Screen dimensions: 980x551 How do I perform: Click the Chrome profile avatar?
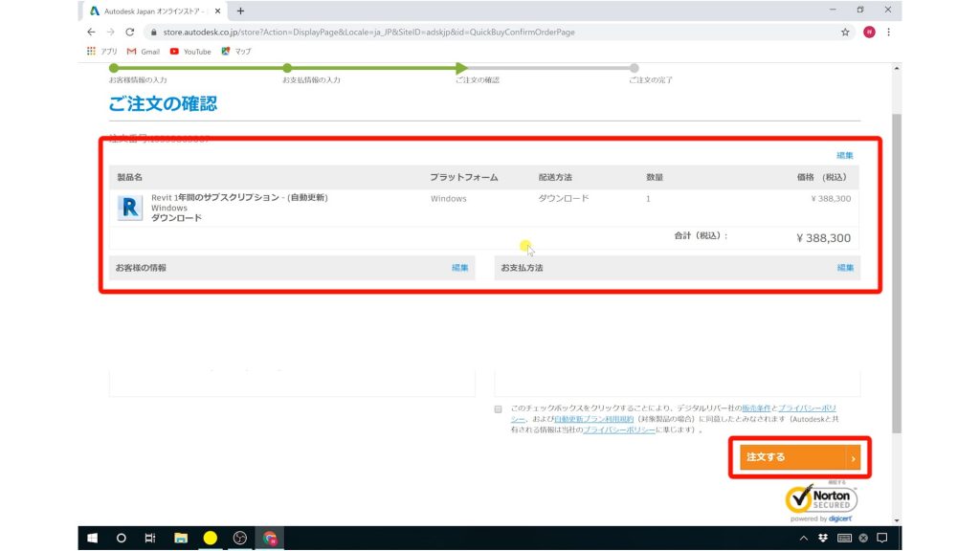pos(869,32)
